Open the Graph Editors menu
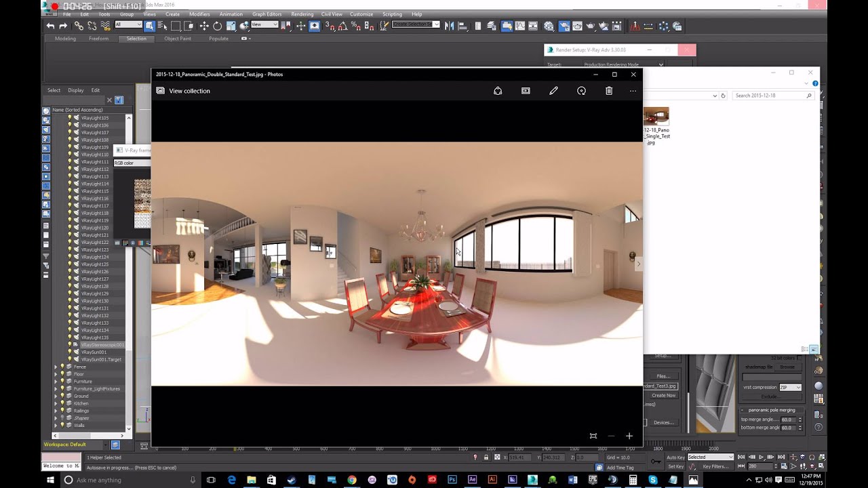Image resolution: width=868 pixels, height=488 pixels. (x=267, y=14)
